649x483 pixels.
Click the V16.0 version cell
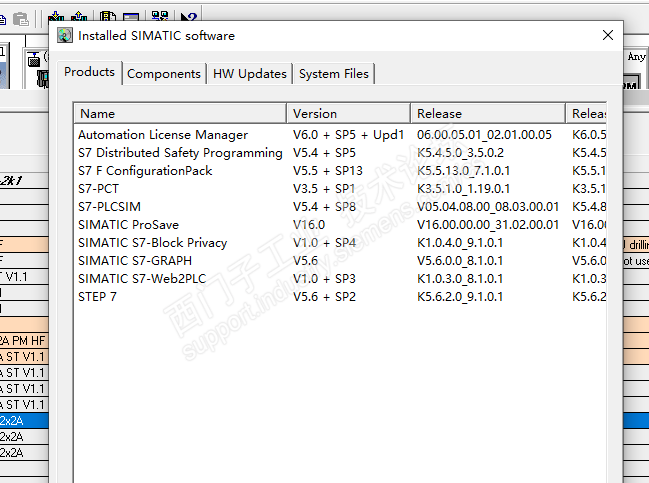click(x=309, y=225)
